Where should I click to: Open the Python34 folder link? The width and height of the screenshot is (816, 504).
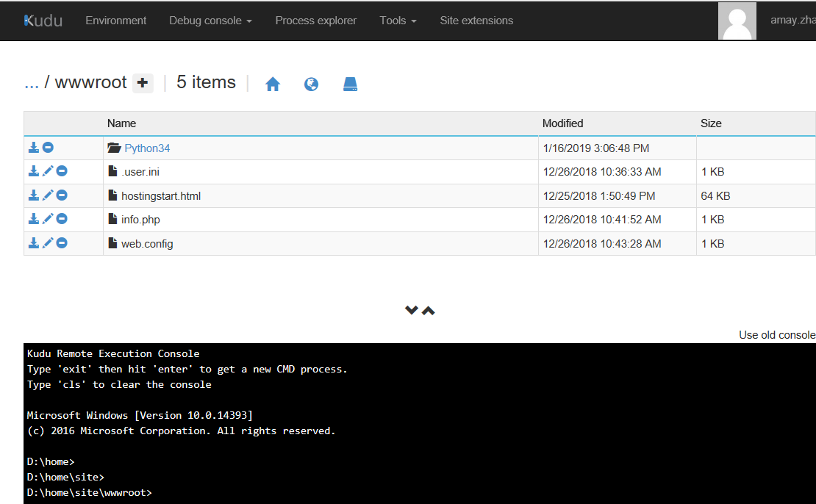point(147,148)
